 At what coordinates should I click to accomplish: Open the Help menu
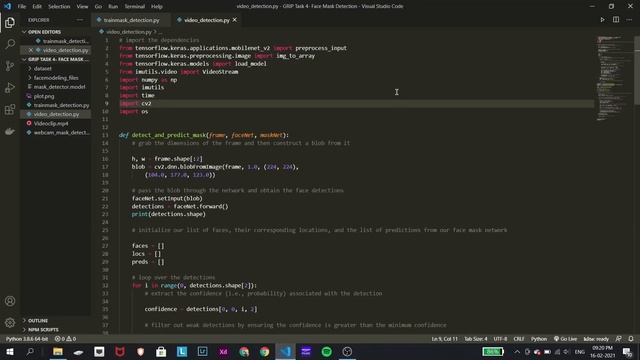click(157, 7)
